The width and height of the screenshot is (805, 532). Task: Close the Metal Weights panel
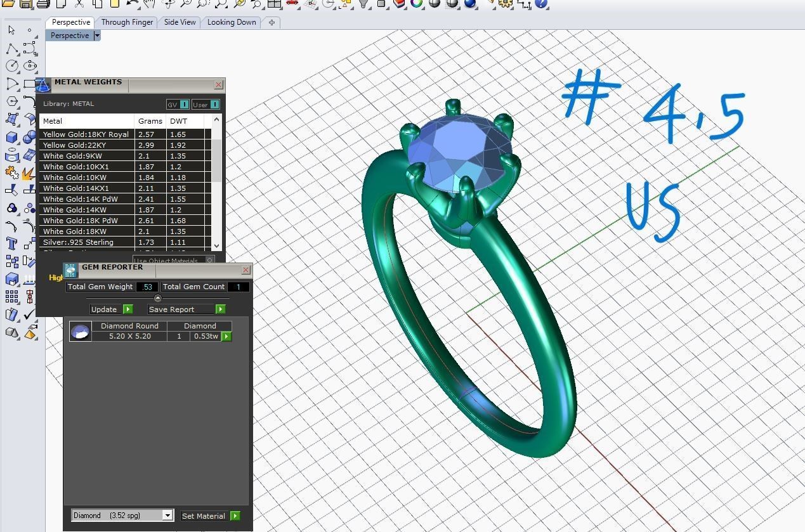[219, 84]
